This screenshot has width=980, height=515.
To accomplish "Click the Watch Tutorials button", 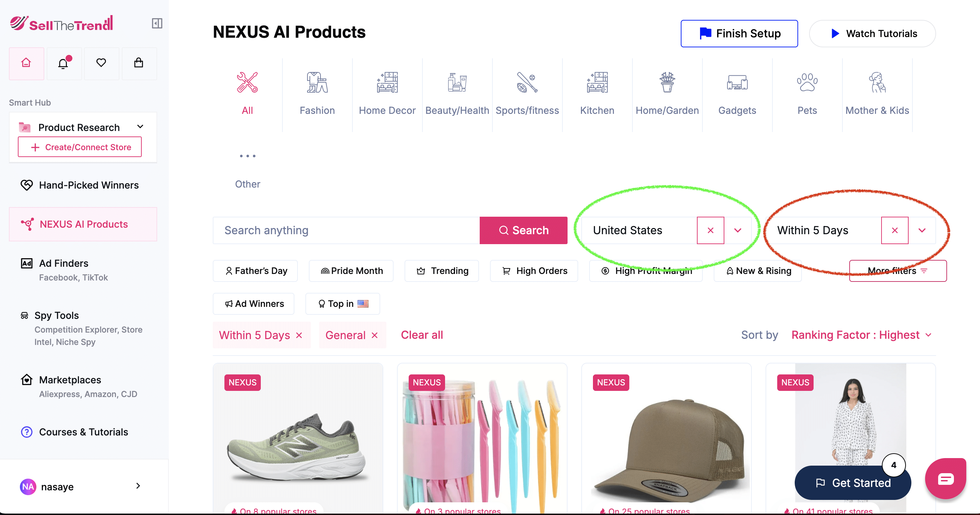I will [x=872, y=34].
